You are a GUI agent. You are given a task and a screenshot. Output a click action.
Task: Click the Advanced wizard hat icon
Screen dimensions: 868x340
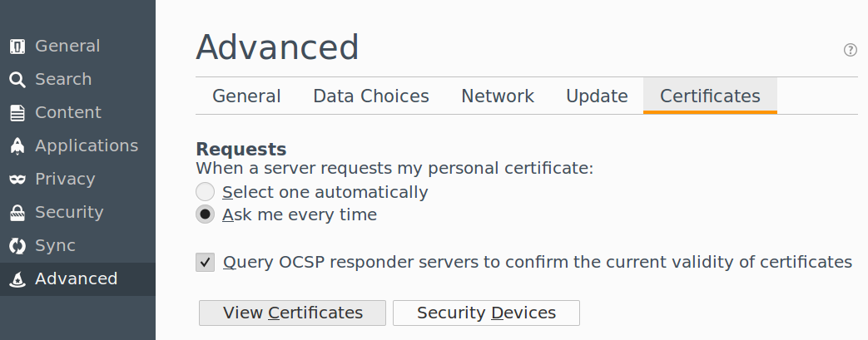(x=17, y=279)
